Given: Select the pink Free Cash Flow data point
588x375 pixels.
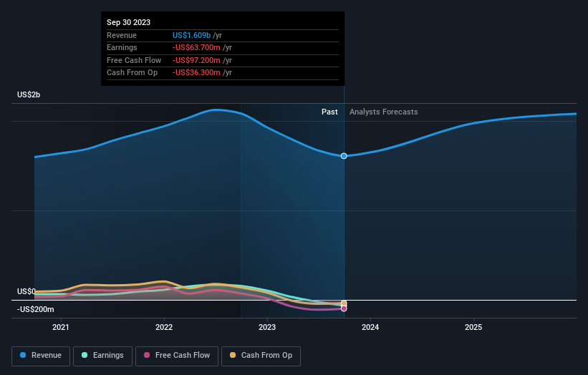Looking at the screenshot, I should tap(344, 308).
